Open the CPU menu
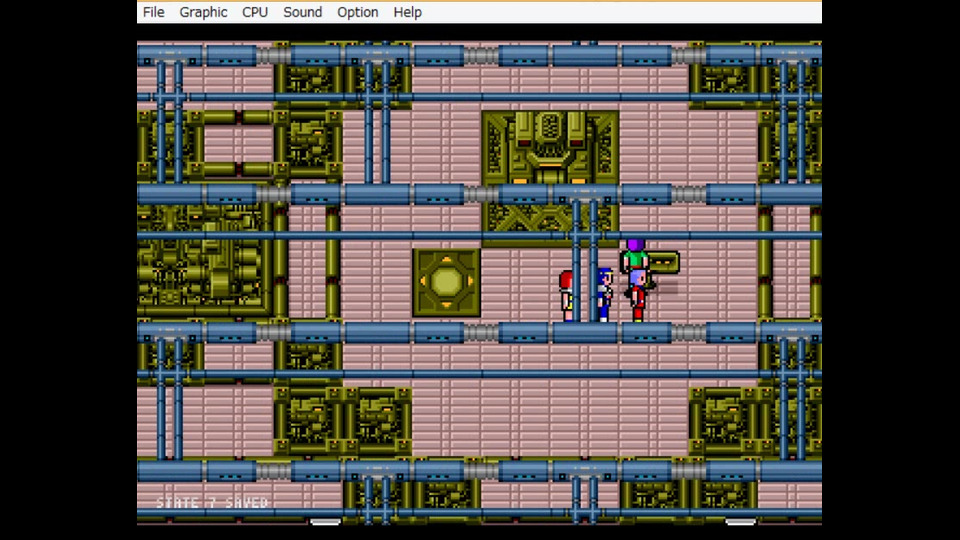The image size is (960, 540). (x=255, y=12)
